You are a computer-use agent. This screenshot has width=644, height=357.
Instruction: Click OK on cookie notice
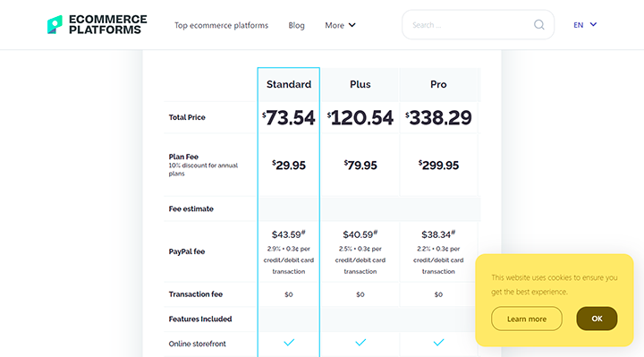[x=597, y=319]
